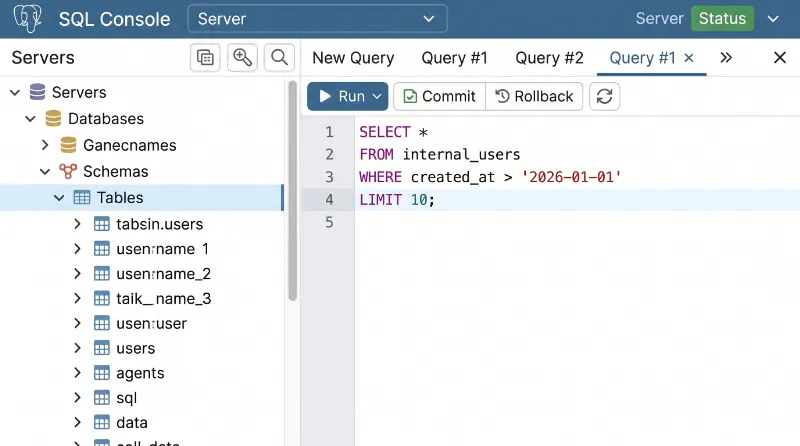Screen dimensions: 800x446
Task: Click the Databases cylinder icon
Action: [x=53, y=118]
